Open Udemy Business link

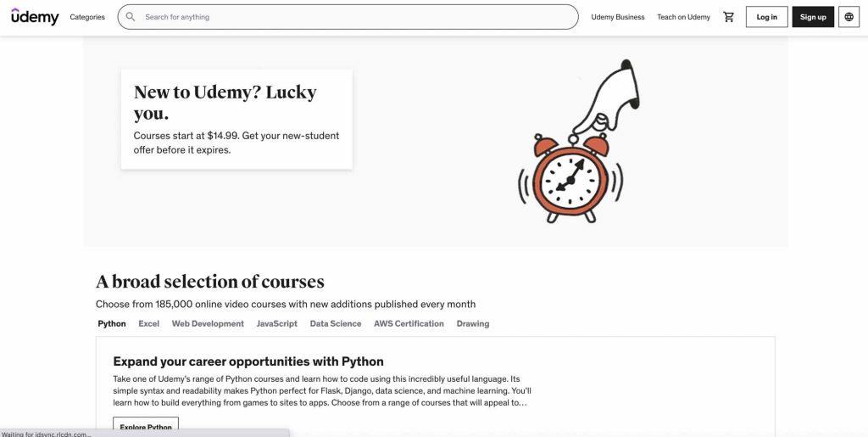(x=618, y=17)
